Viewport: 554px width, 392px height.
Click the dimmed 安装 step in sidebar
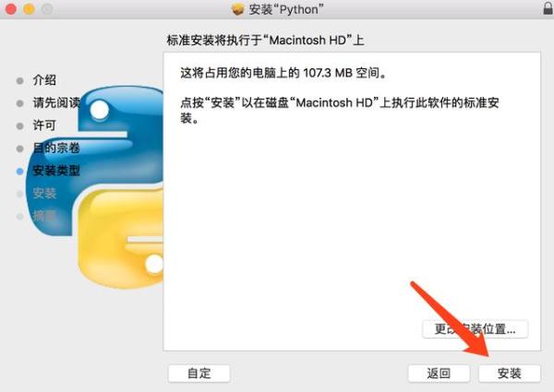click(44, 193)
